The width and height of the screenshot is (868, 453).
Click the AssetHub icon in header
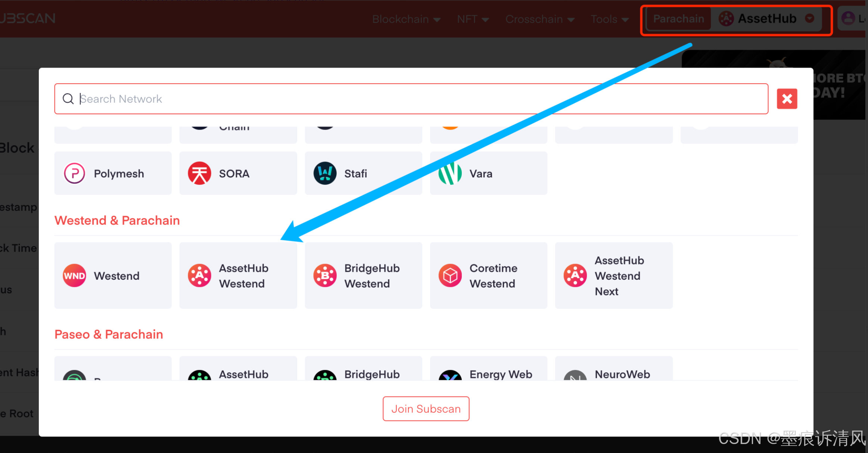726,18
